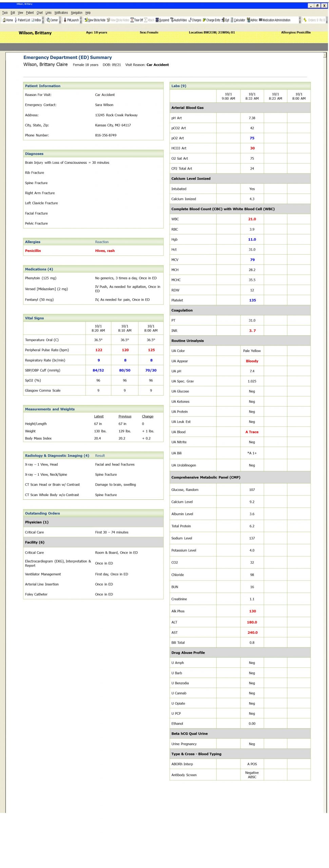Click the Previous column link in Measurements

(x=125, y=416)
